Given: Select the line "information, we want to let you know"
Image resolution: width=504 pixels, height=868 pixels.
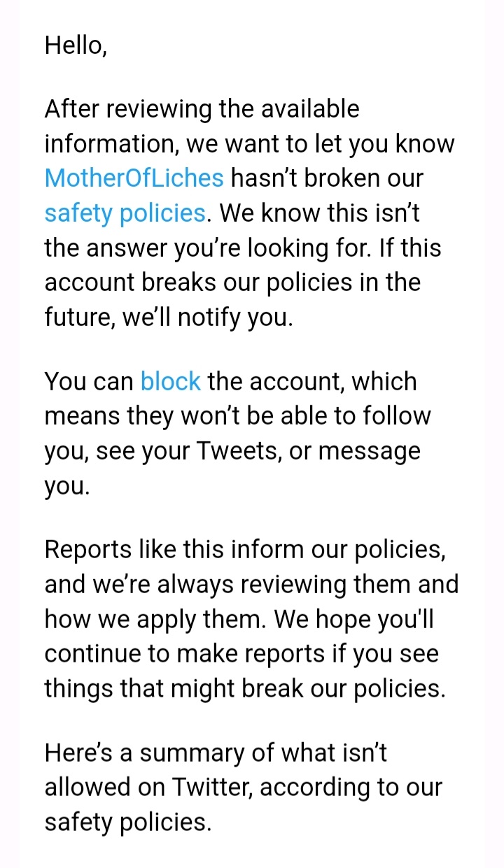Looking at the screenshot, I should [250, 143].
